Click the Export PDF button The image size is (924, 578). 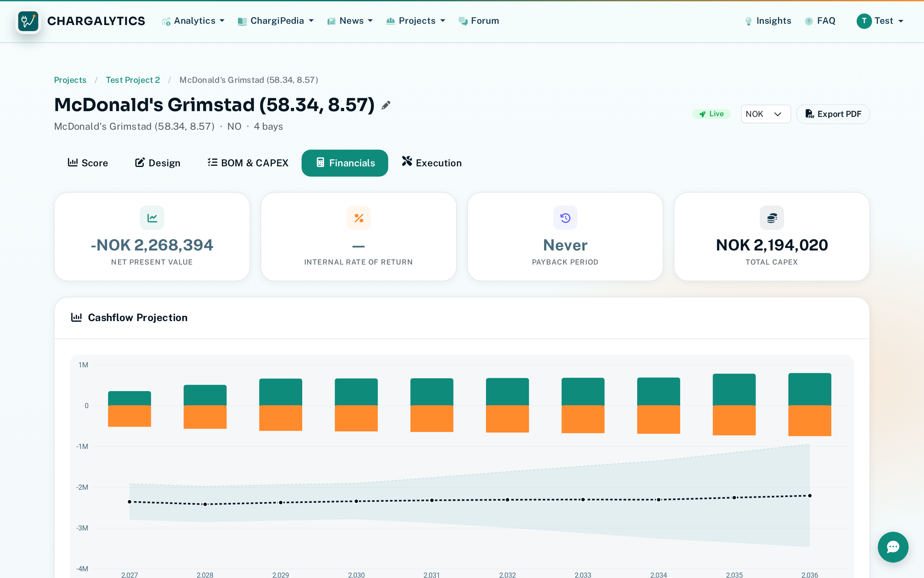pyautogui.click(x=833, y=114)
